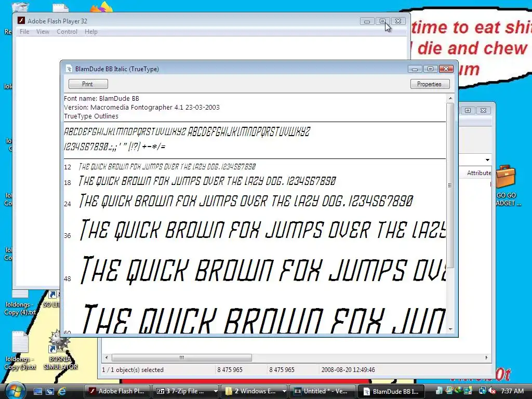Click the TrueType font icon in title bar
Image resolution: width=532 pixels, height=399 pixels.
(69, 69)
